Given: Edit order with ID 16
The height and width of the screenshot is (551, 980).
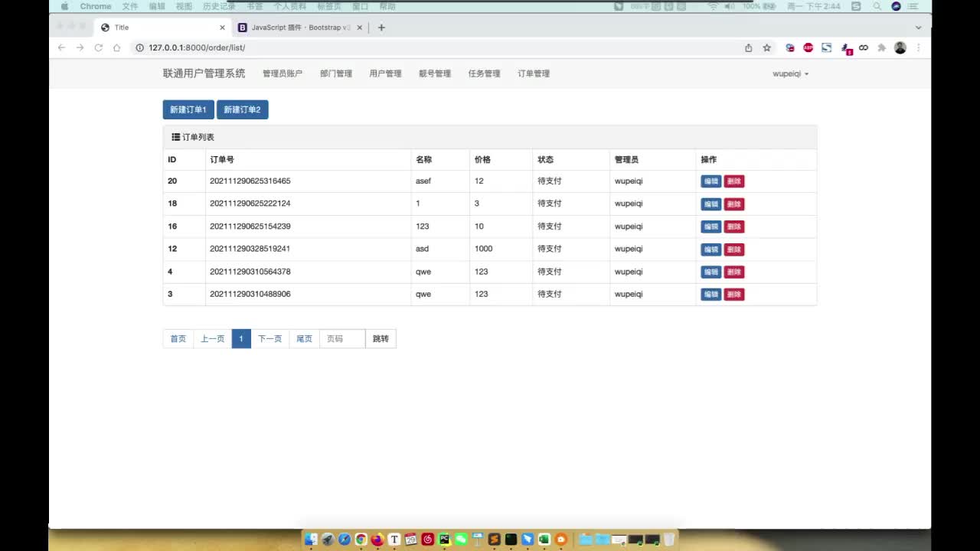Looking at the screenshot, I should pos(711,227).
